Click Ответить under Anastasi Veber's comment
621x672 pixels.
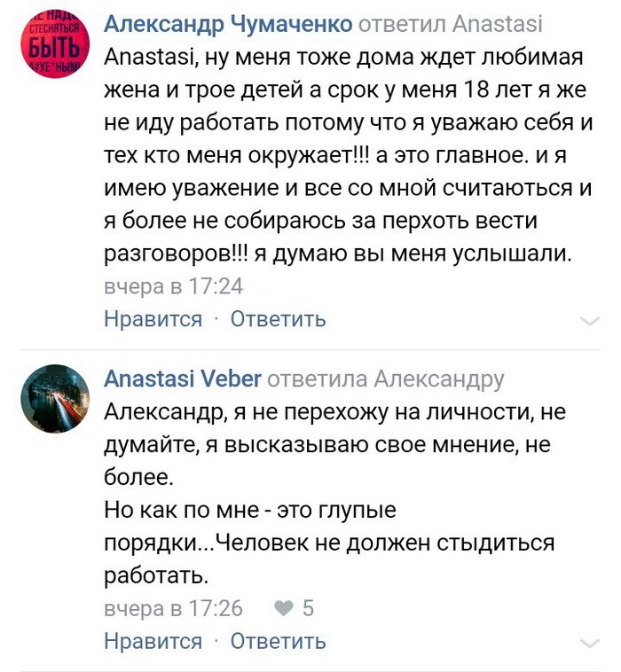click(x=279, y=641)
